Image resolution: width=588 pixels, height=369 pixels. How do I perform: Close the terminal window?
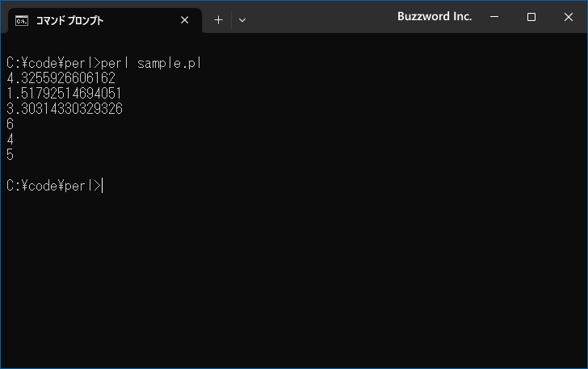click(x=568, y=17)
